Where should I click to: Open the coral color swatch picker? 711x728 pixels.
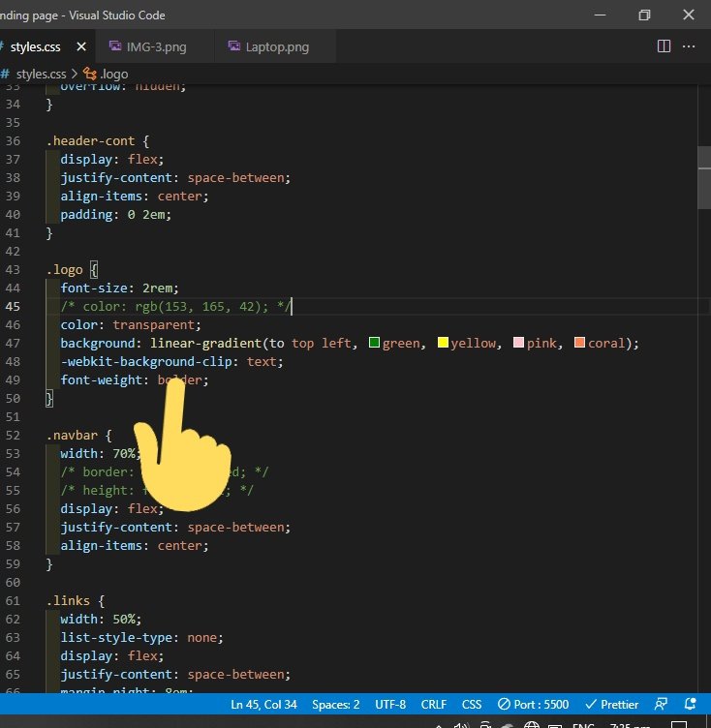point(579,343)
